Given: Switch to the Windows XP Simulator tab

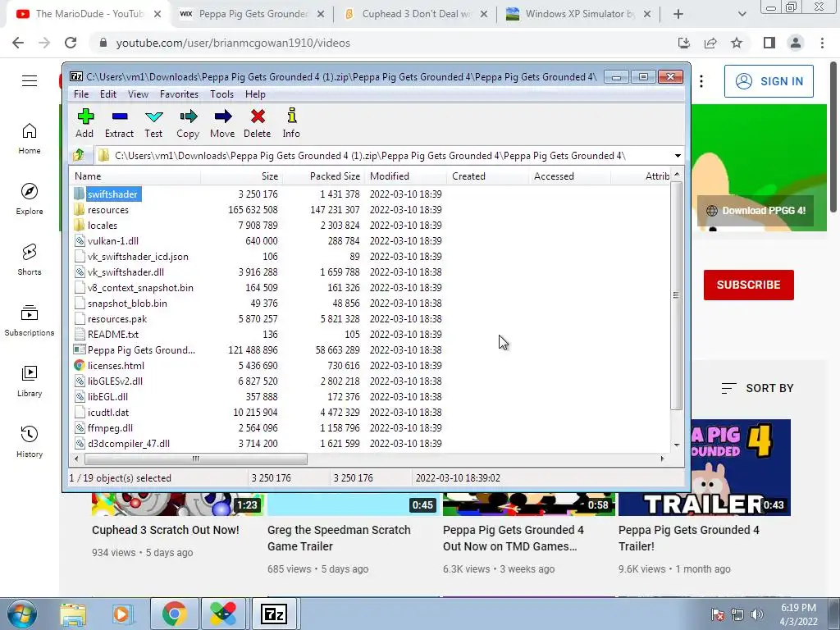Looking at the screenshot, I should click(x=578, y=15).
